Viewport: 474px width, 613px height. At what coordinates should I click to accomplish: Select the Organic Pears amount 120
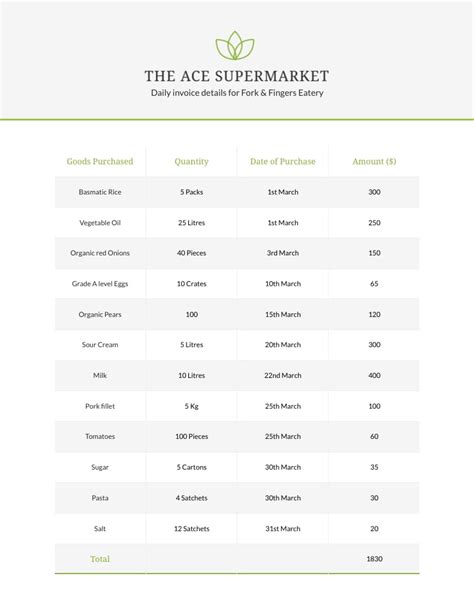tap(374, 314)
